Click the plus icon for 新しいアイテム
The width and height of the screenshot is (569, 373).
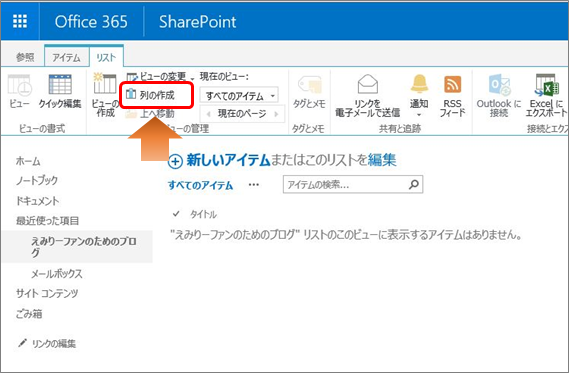click(175, 161)
